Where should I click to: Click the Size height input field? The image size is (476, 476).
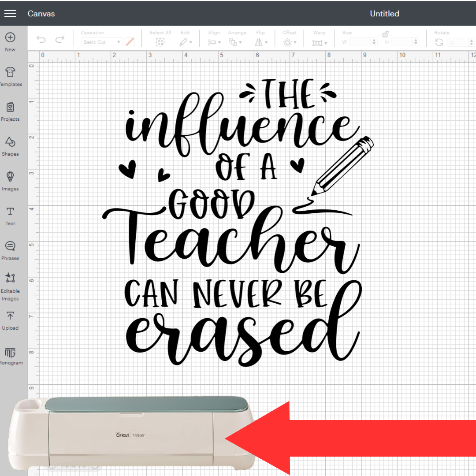point(402,42)
